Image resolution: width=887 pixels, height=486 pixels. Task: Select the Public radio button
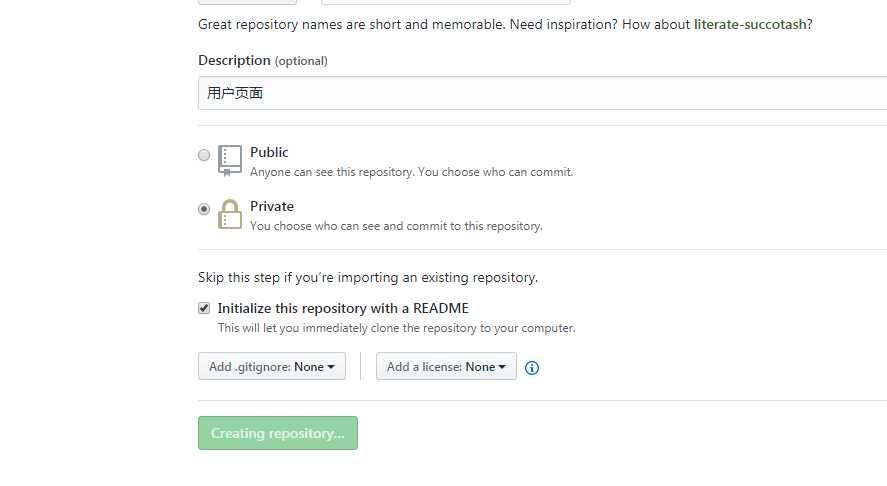(x=204, y=155)
